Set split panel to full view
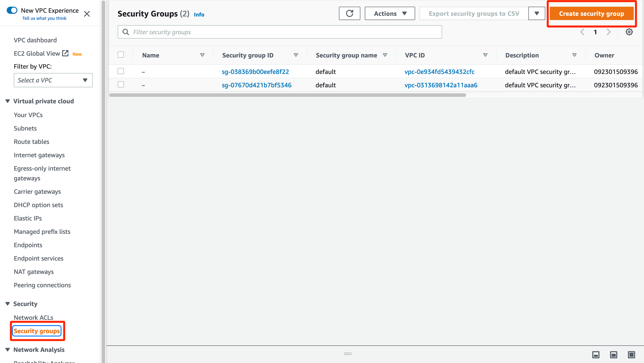 point(631,355)
